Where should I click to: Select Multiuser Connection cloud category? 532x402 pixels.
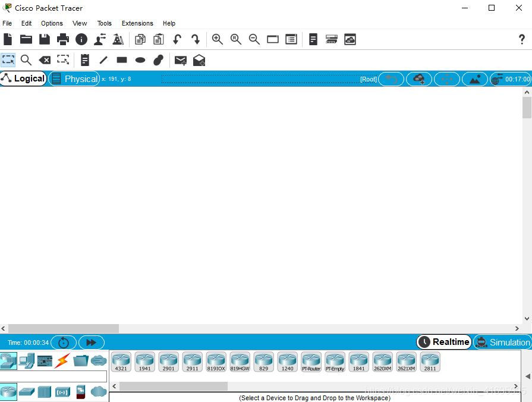tap(99, 360)
